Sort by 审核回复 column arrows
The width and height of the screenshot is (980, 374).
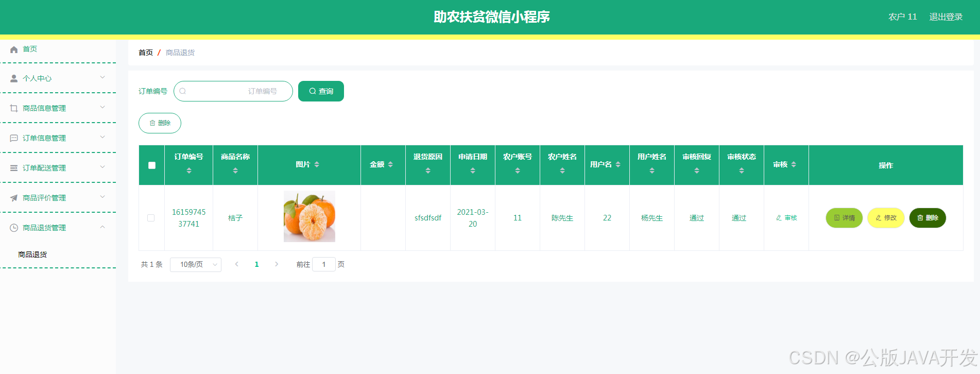pos(697,171)
